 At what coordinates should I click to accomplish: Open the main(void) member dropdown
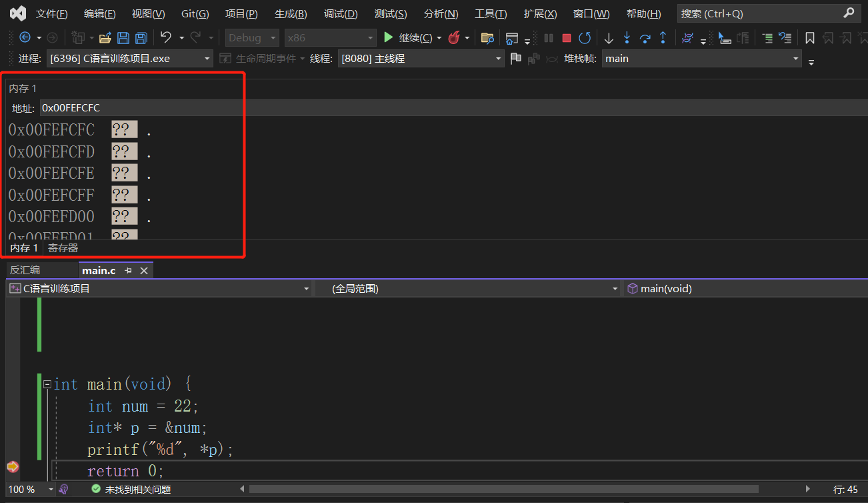[x=745, y=288]
